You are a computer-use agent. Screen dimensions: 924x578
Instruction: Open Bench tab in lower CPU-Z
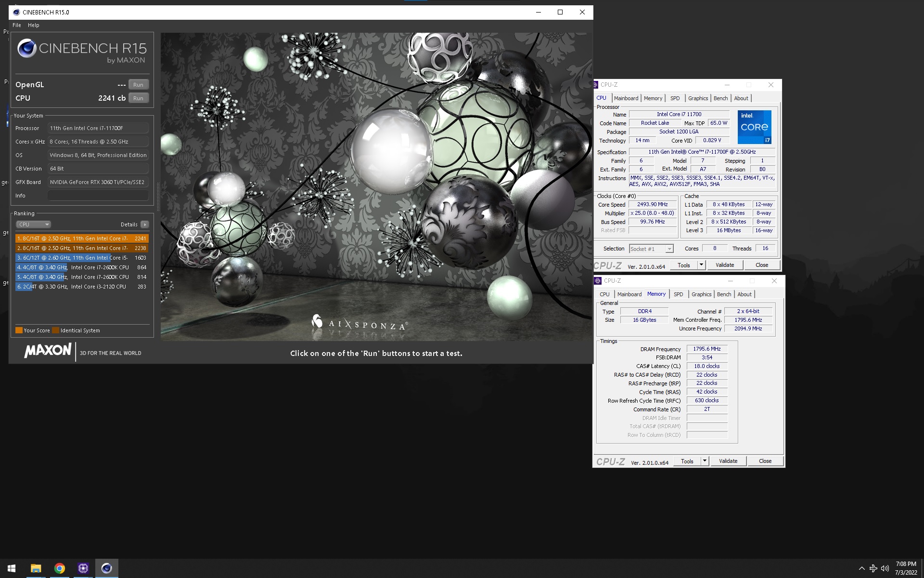724,294
